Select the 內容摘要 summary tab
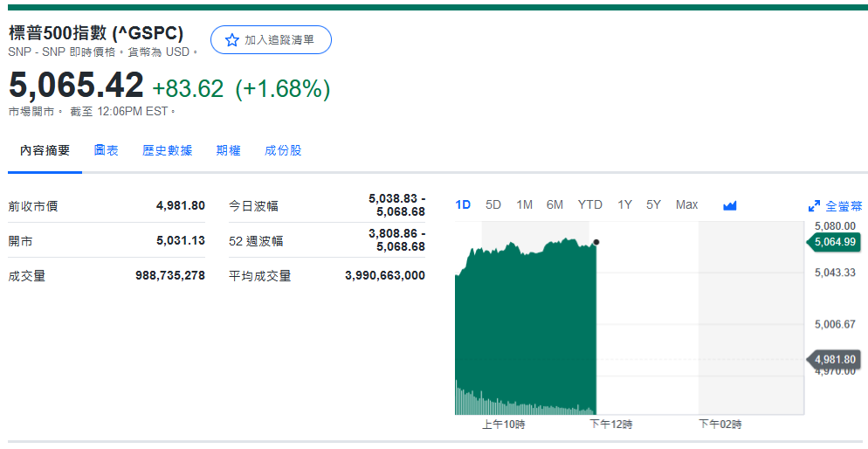 coord(45,151)
